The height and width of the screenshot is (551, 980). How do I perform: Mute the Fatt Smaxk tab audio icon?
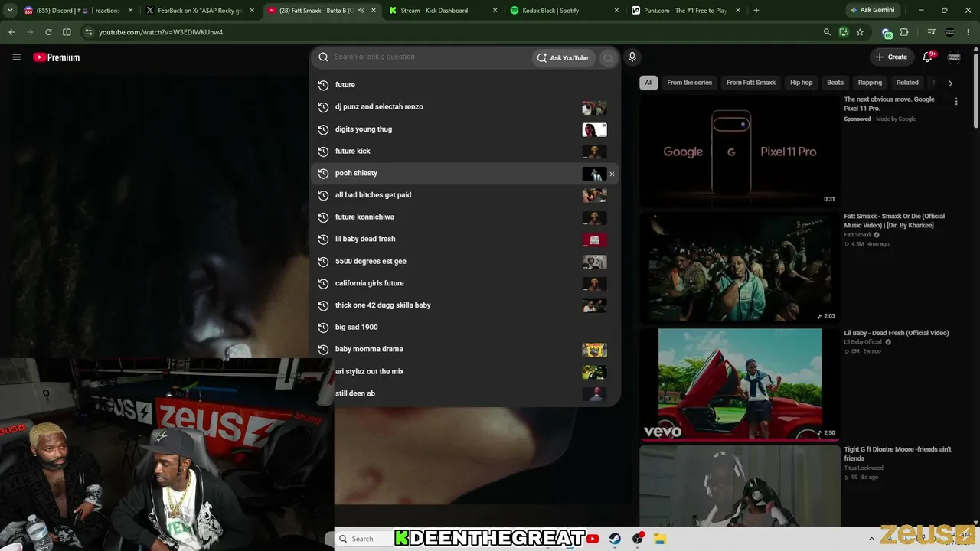(361, 11)
